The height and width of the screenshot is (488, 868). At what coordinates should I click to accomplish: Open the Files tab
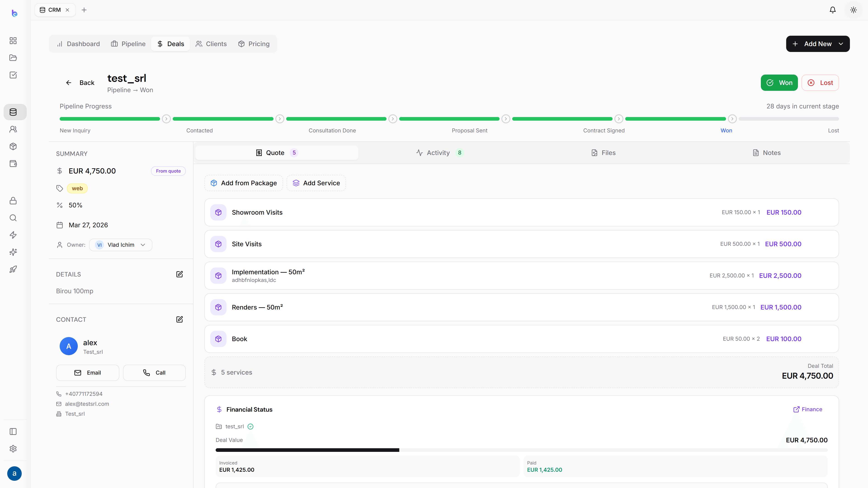[604, 153]
